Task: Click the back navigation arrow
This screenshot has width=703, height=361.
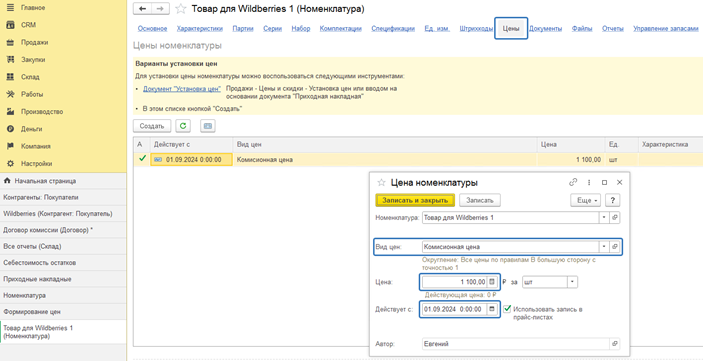Action: coord(143,9)
